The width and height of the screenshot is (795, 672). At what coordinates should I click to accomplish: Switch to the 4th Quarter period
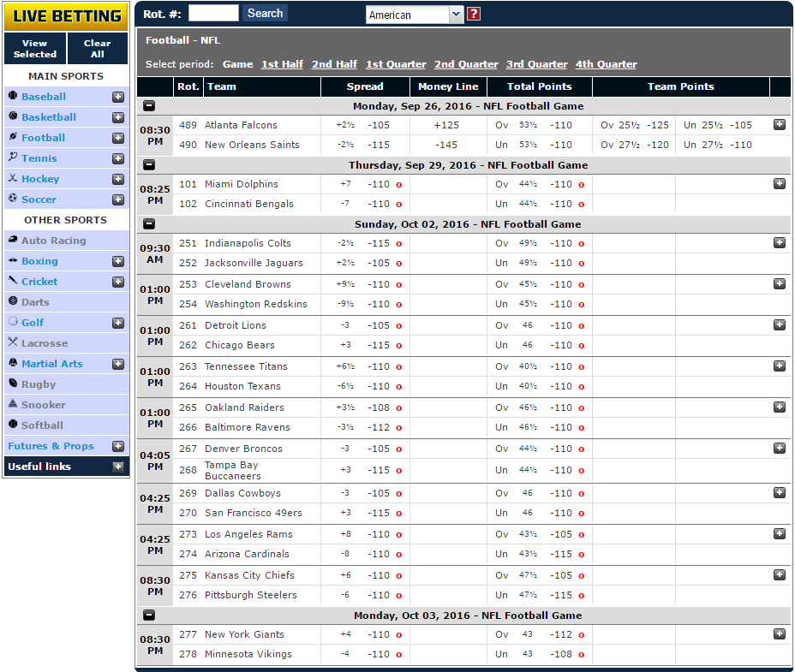[x=606, y=64]
